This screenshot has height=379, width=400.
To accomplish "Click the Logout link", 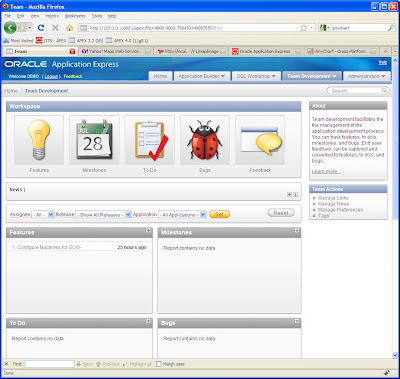I will point(51,77).
